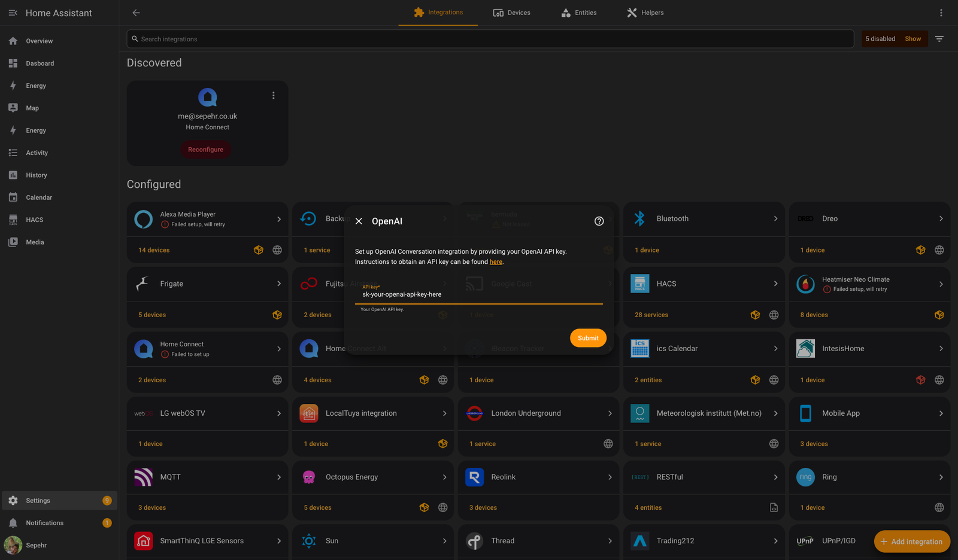
Task: Click the RESTful file icon
Action: [x=774, y=508]
